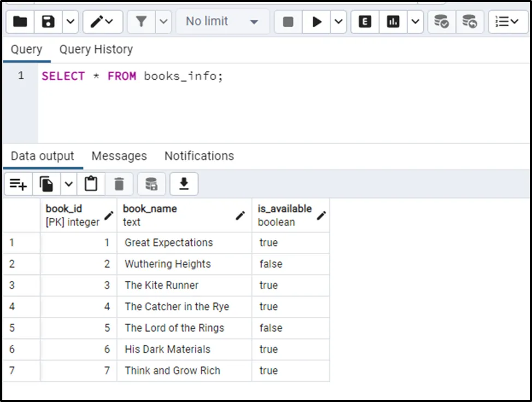The image size is (532, 402).
Task: Click the Explain Analyze chart icon
Action: pos(393,21)
